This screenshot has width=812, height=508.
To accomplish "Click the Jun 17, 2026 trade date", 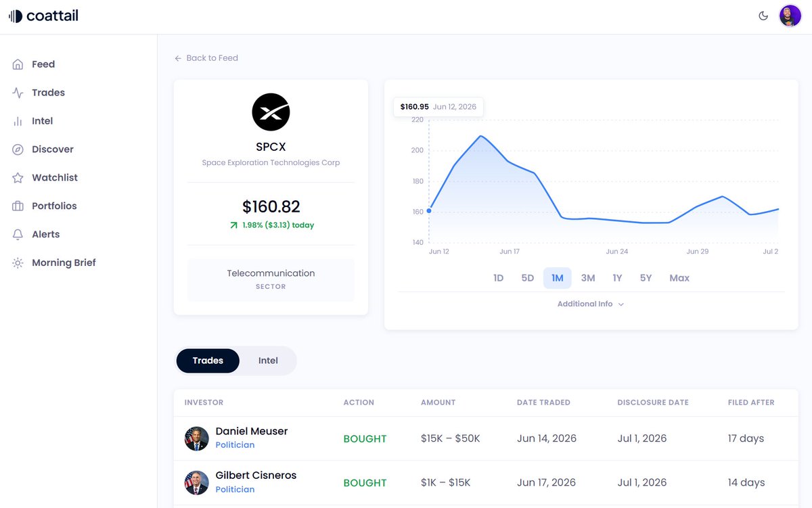I will 546,482.
